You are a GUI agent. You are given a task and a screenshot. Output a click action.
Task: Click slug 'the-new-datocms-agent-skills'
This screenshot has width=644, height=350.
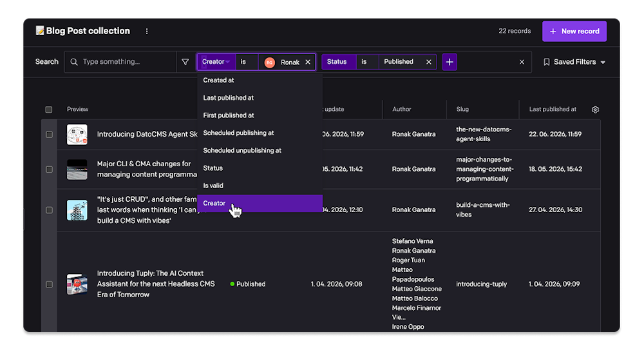(484, 134)
